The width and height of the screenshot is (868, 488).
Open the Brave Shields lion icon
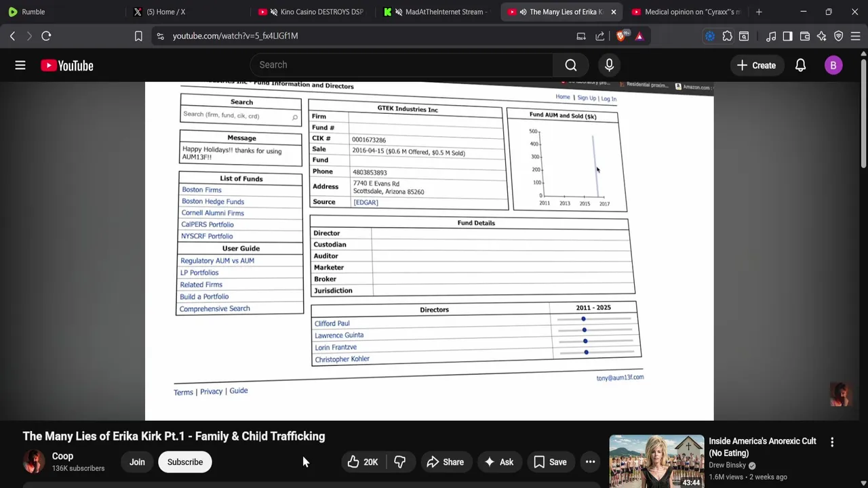coord(621,36)
